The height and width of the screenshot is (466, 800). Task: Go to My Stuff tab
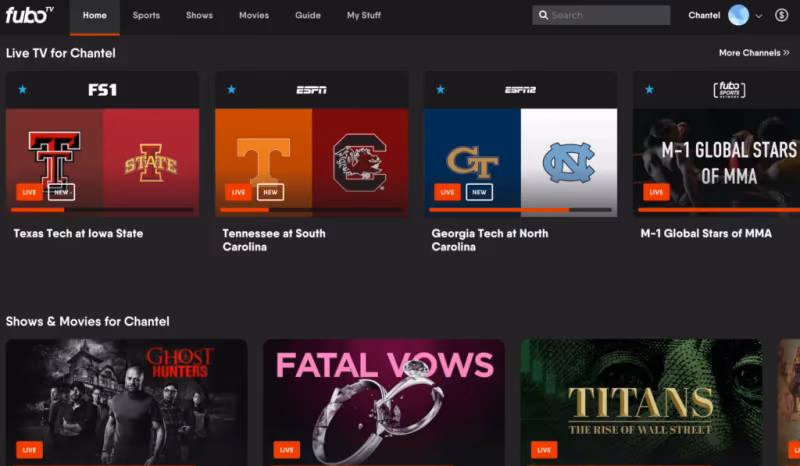[x=364, y=15]
